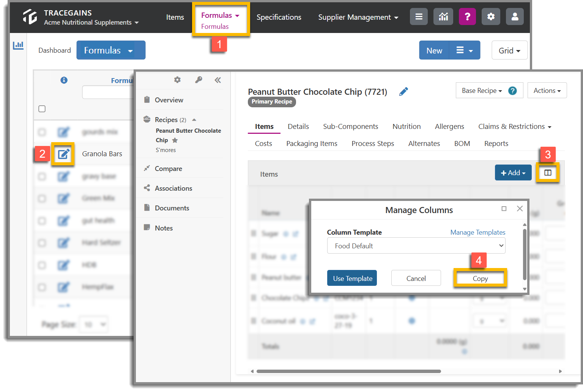583x392 pixels.
Task: Switch to the Nutrition tab
Action: pos(407,126)
